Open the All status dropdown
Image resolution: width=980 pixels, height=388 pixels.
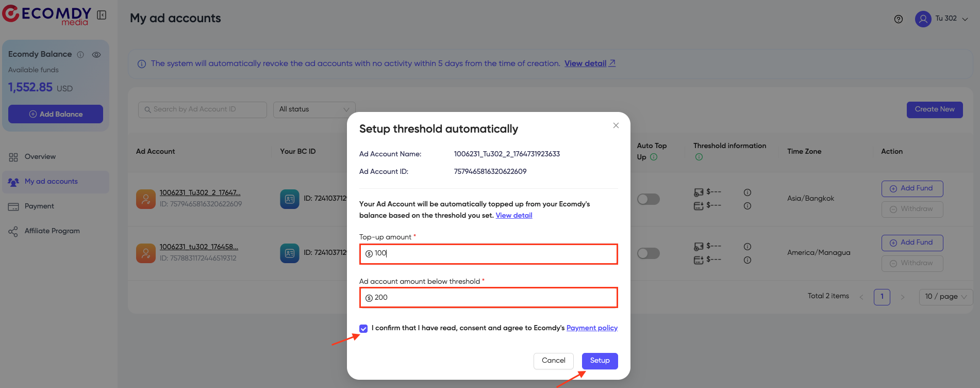tap(314, 109)
